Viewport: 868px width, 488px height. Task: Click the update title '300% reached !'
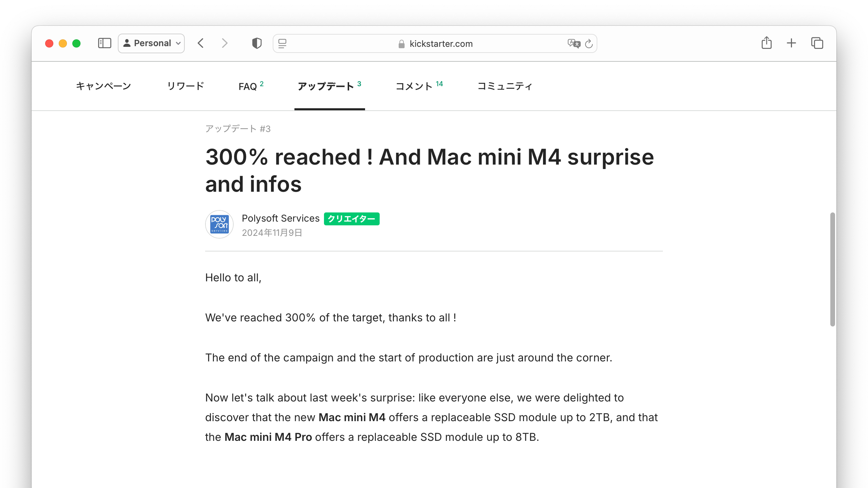(430, 170)
